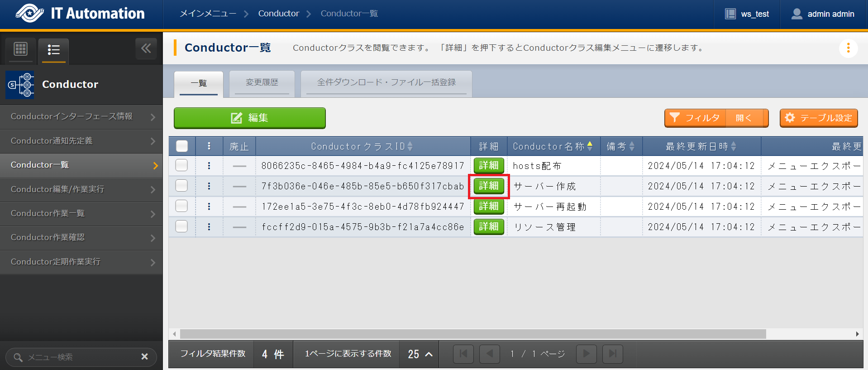Click the horizontal table scrollbar
The height and width of the screenshot is (370, 868).
point(472,334)
